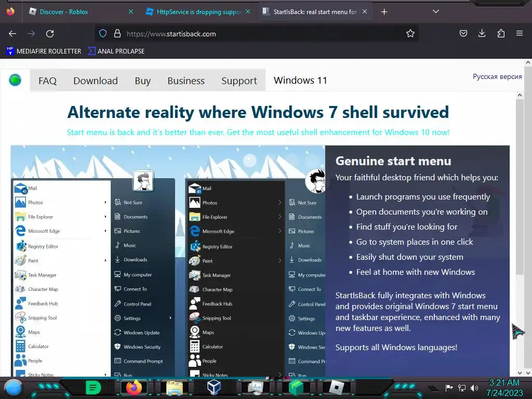Switch to the HttpService is dropping support tab

(x=198, y=12)
